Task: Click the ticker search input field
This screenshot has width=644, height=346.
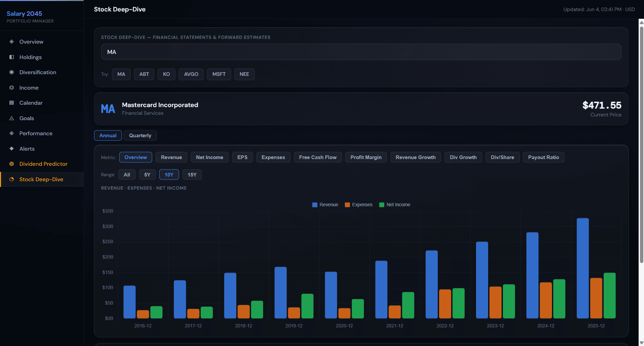Action: pos(361,52)
